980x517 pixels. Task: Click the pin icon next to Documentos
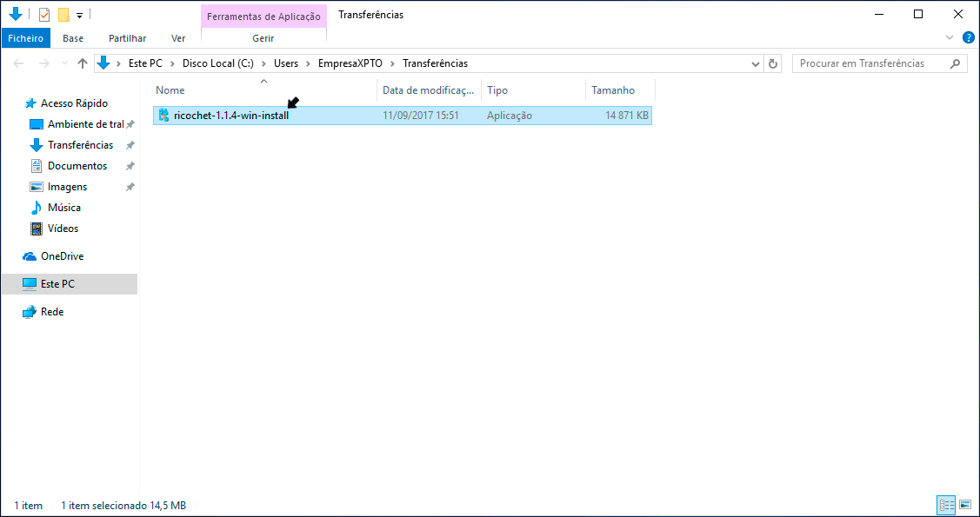(x=130, y=166)
